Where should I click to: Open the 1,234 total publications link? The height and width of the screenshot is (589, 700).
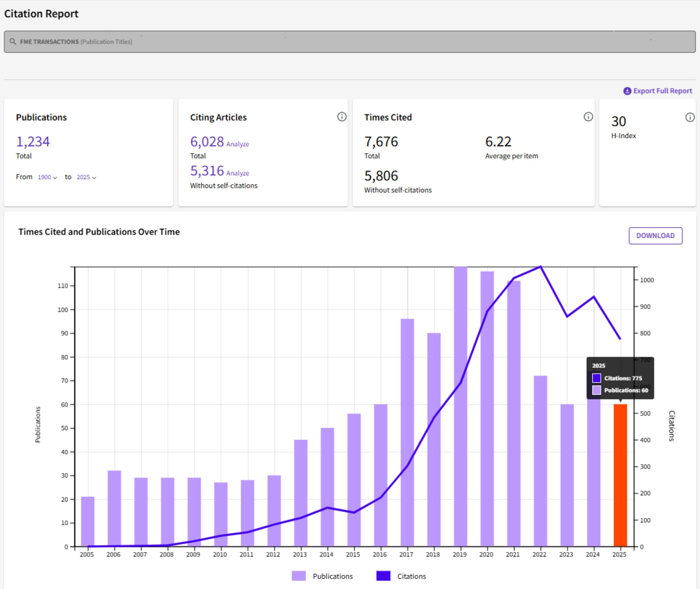point(33,142)
